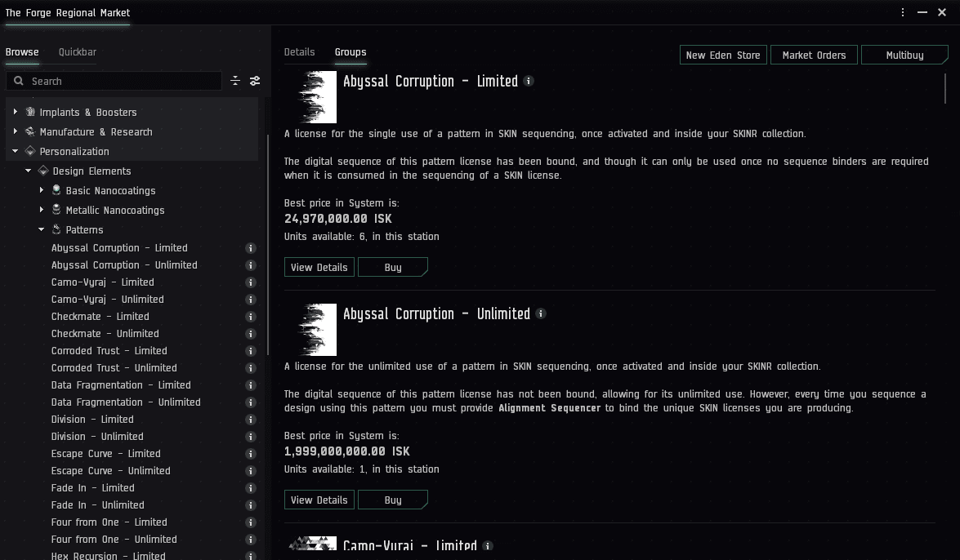The height and width of the screenshot is (560, 960).
Task: Open the New Eden Store
Action: click(723, 56)
